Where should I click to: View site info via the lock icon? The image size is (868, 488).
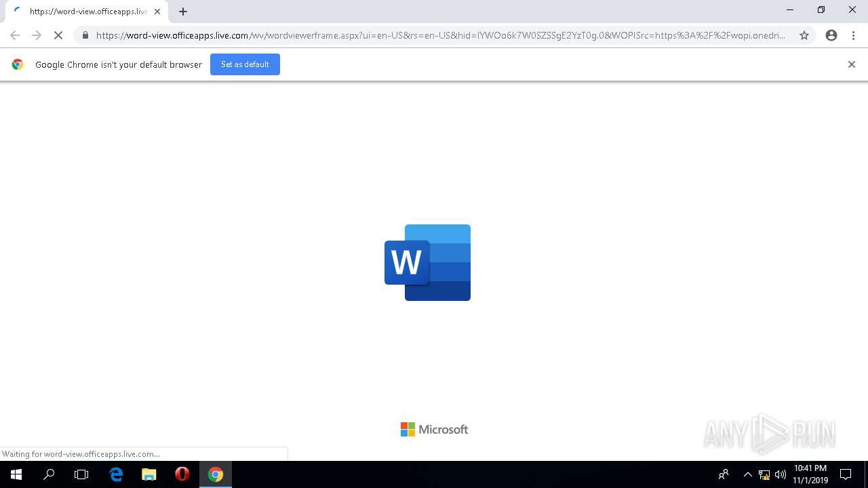click(85, 35)
